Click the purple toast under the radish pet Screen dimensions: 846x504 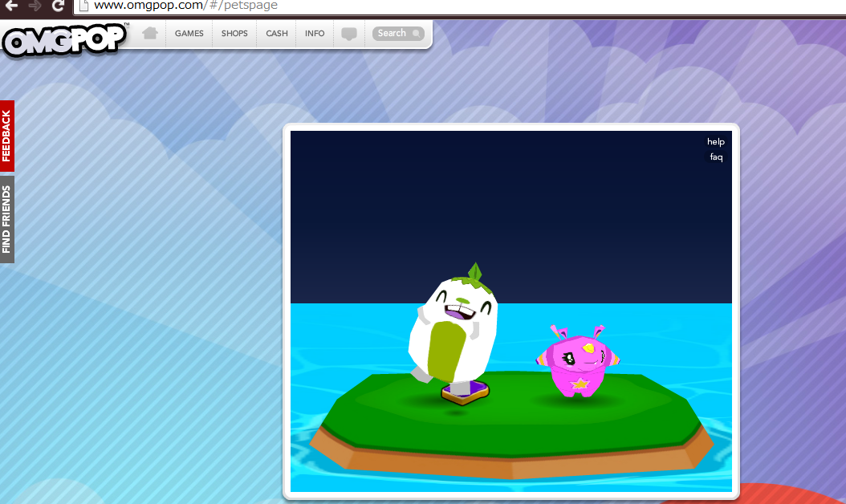(x=465, y=392)
